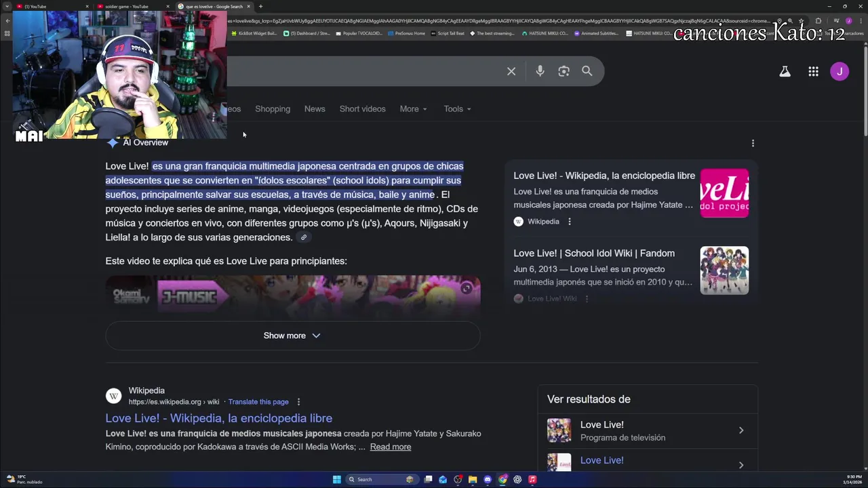Clear the search box with the X icon
The image size is (868, 488).
pos(511,71)
